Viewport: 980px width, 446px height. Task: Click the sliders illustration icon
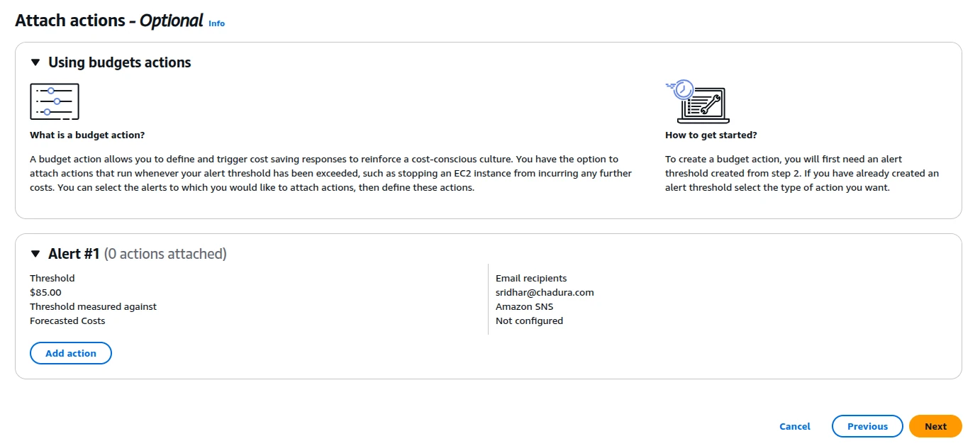(55, 101)
